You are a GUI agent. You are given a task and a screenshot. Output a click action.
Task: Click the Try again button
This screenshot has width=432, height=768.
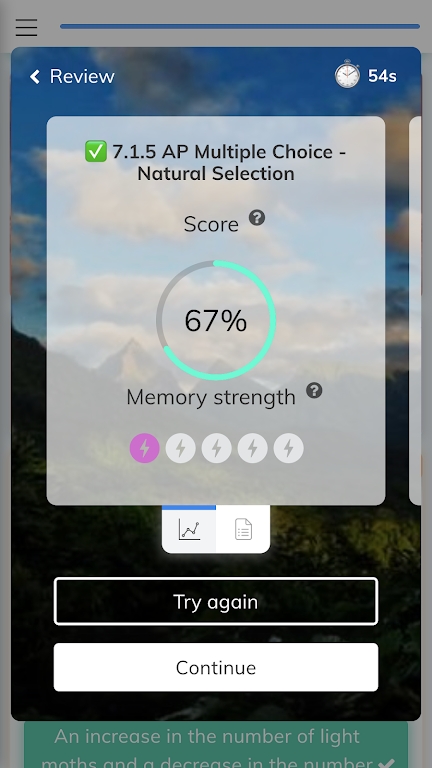[x=216, y=601]
